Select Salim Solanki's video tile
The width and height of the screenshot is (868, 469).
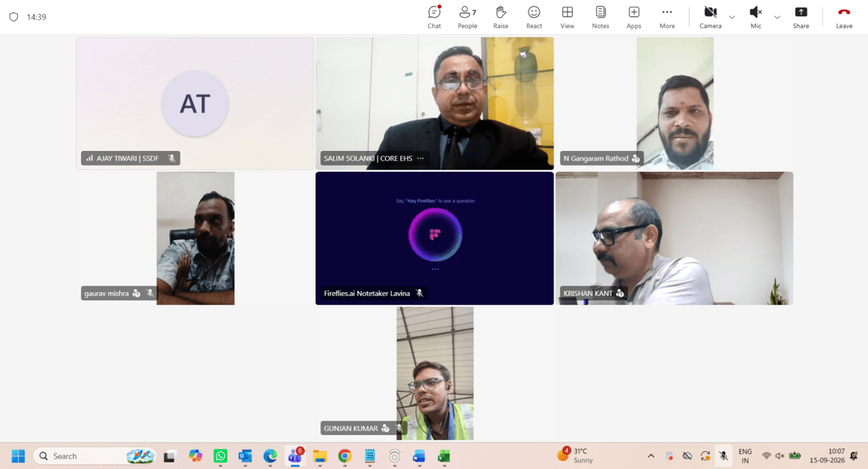[x=435, y=103]
